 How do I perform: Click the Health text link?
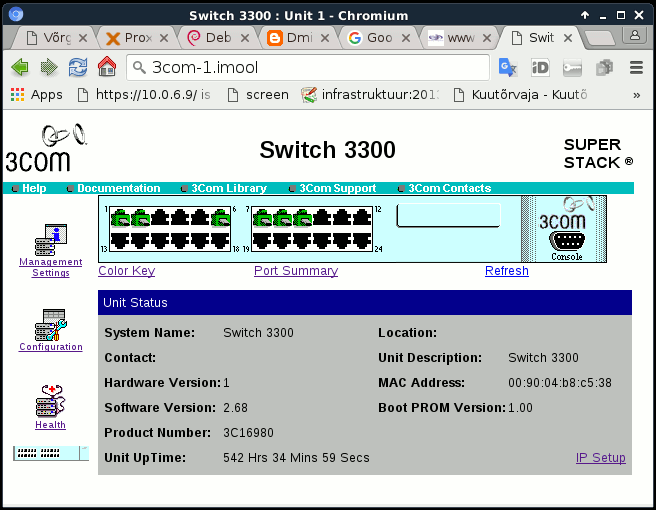(x=50, y=425)
